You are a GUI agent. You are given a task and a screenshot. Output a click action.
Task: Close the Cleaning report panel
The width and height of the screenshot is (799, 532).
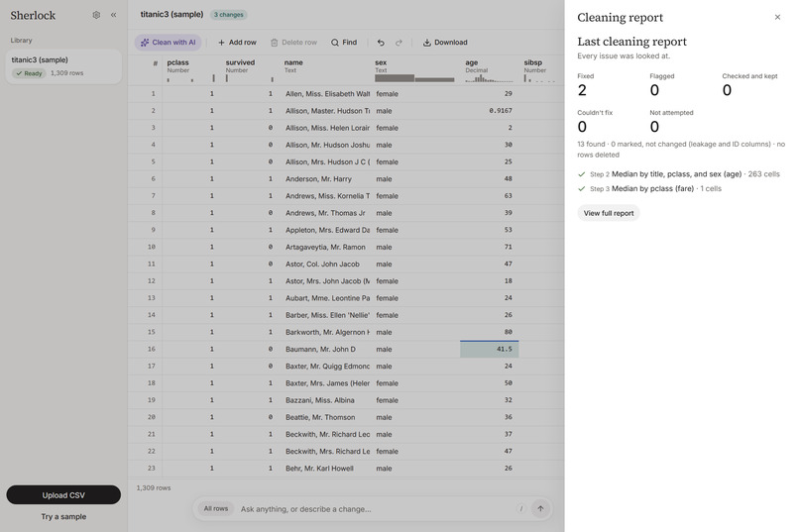[x=777, y=17]
